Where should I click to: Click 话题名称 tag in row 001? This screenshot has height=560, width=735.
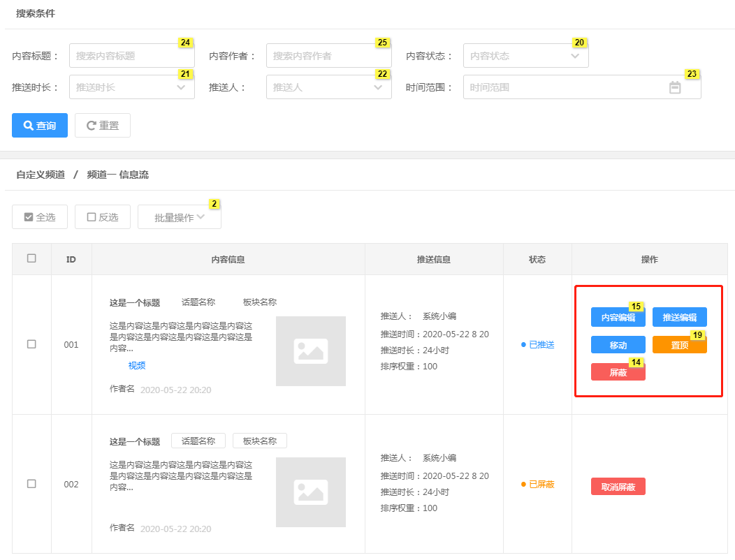[198, 302]
